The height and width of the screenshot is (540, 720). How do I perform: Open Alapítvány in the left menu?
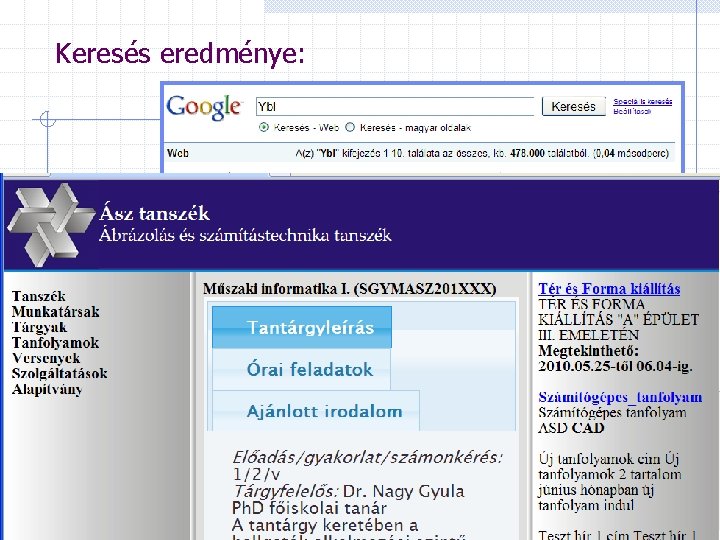(x=47, y=389)
